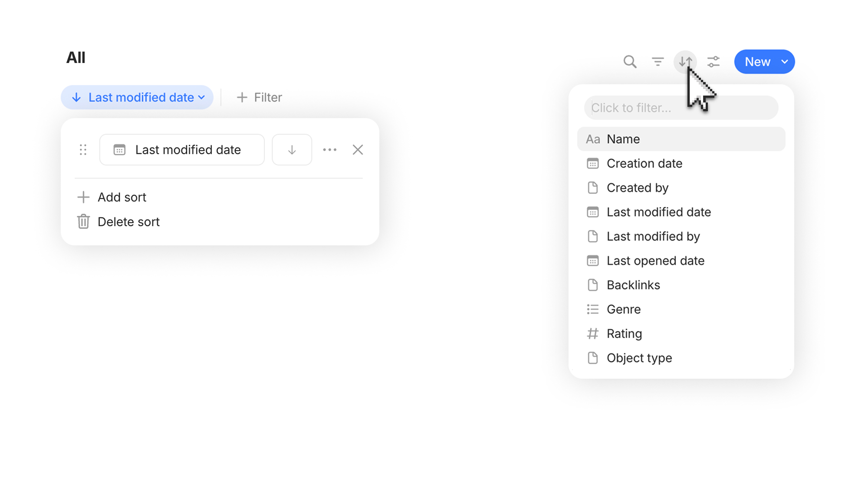Expand the Last modified date sort chip
Viewport: 868px width, 489px height.
[x=137, y=97]
